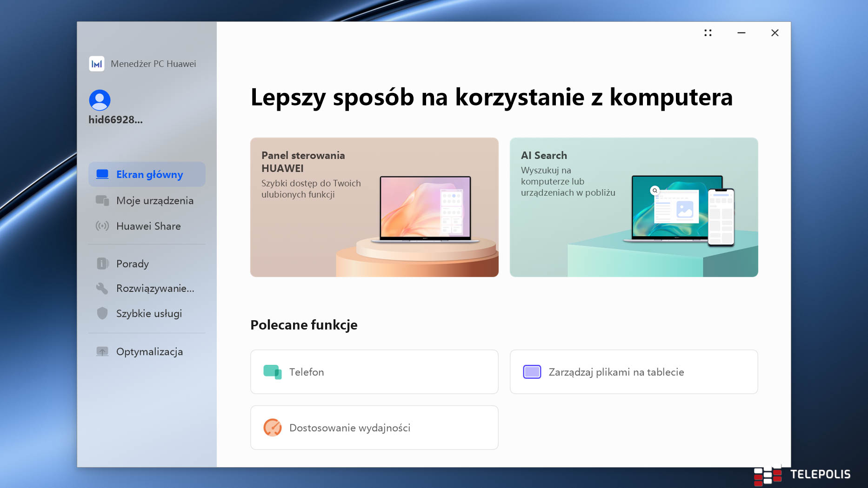Open Moje urządzenia section
Viewport: 868px width, 488px height.
(154, 201)
